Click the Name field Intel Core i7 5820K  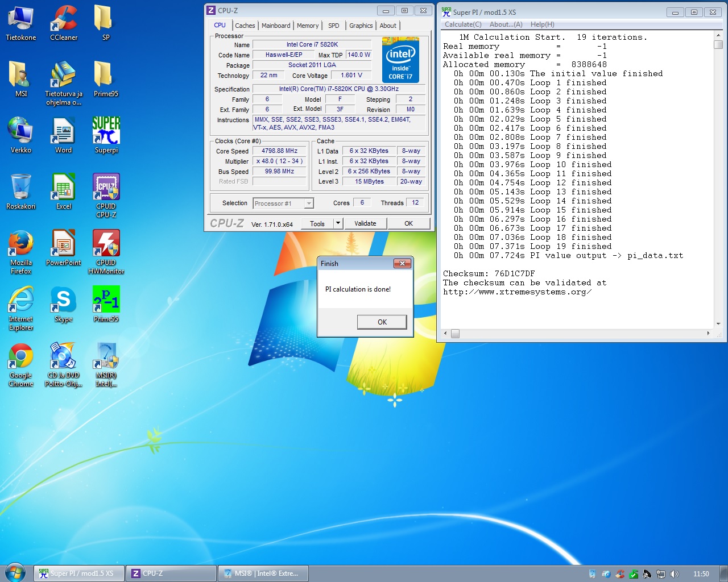[x=312, y=44]
